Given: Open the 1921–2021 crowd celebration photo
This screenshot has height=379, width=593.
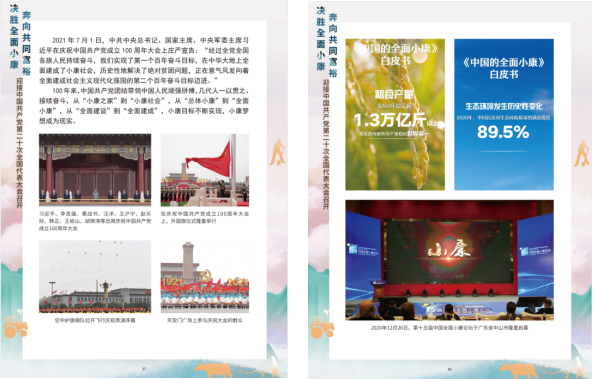Looking at the screenshot, I should pos(205,276).
